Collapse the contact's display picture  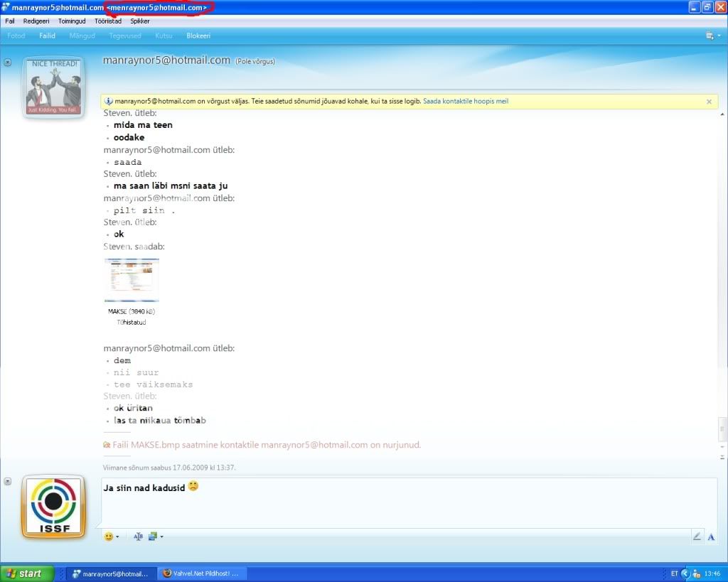pos(8,63)
